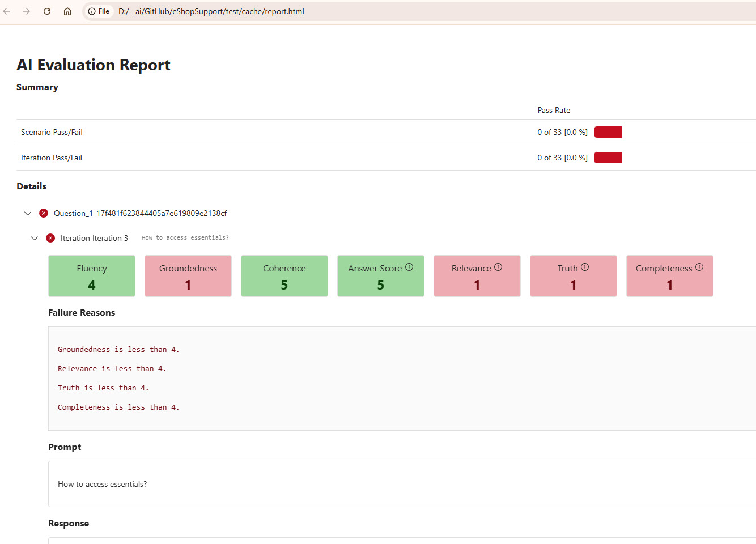Open the Fluency score card

[x=92, y=276]
